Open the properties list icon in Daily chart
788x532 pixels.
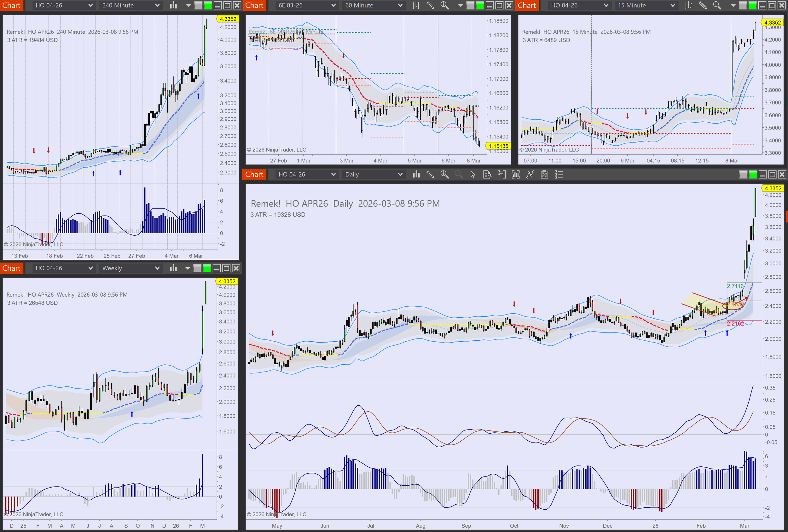(x=559, y=175)
